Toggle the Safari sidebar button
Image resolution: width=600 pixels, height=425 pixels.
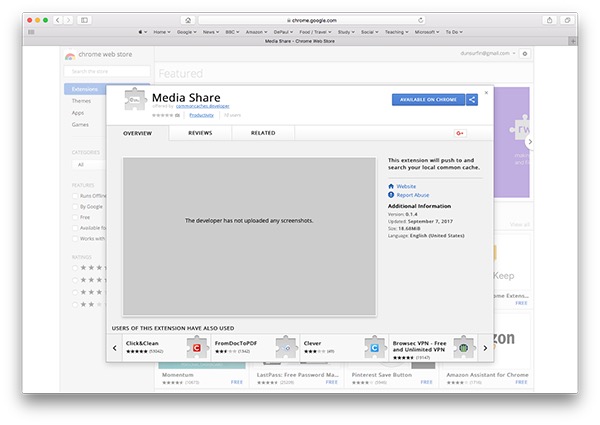tap(84, 19)
